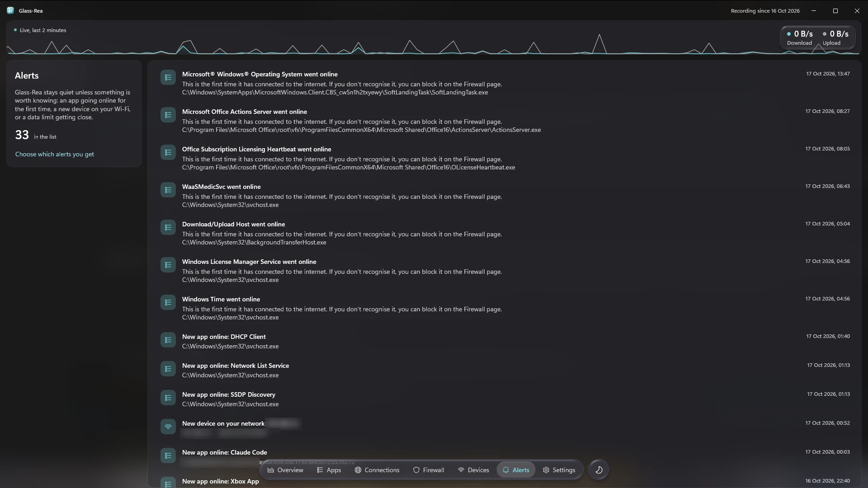Click icon beside Claude Code alert
Image resolution: width=868 pixels, height=488 pixels.
[168, 455]
